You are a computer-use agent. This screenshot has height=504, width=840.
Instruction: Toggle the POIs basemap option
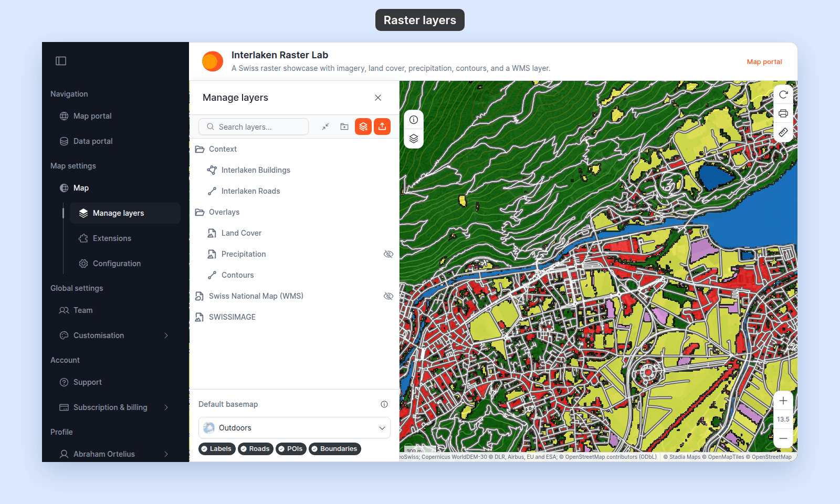coord(291,449)
